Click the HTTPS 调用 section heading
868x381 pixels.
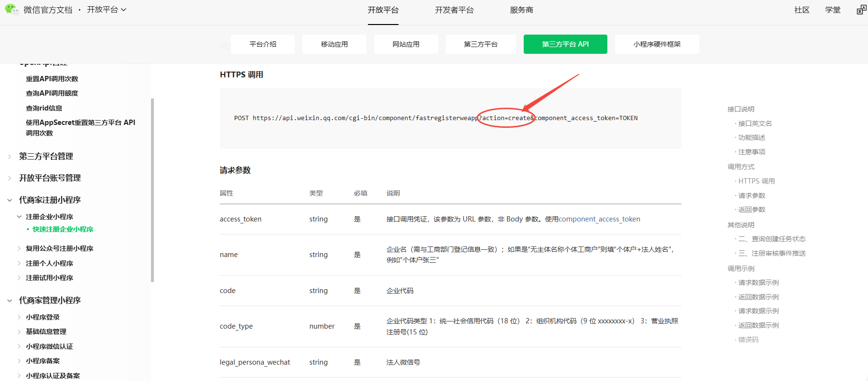[x=241, y=74]
